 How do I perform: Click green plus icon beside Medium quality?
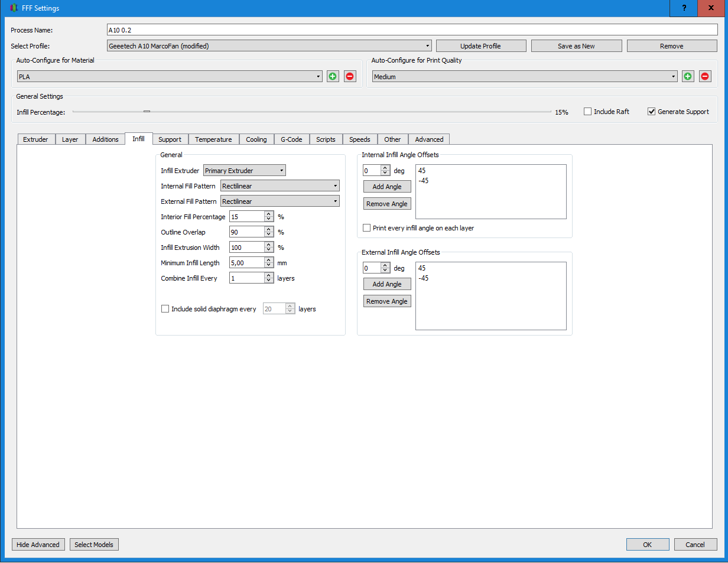(688, 76)
